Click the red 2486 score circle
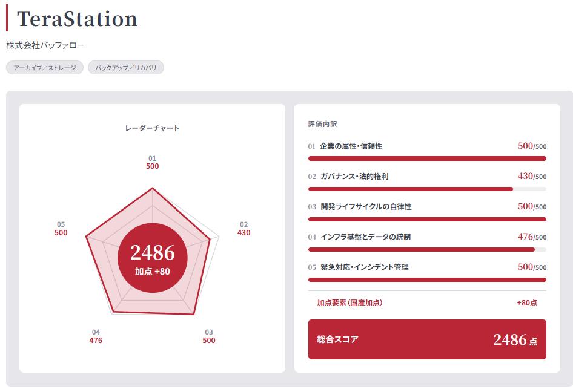Screen dimensions: 573x392 [x=153, y=258]
